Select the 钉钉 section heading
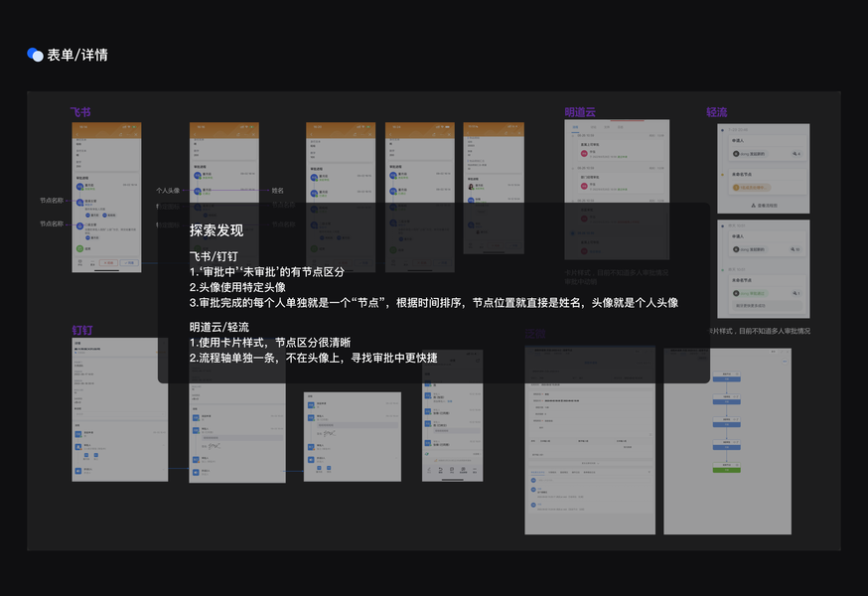Screen dimensions: 868x596 point(82,330)
